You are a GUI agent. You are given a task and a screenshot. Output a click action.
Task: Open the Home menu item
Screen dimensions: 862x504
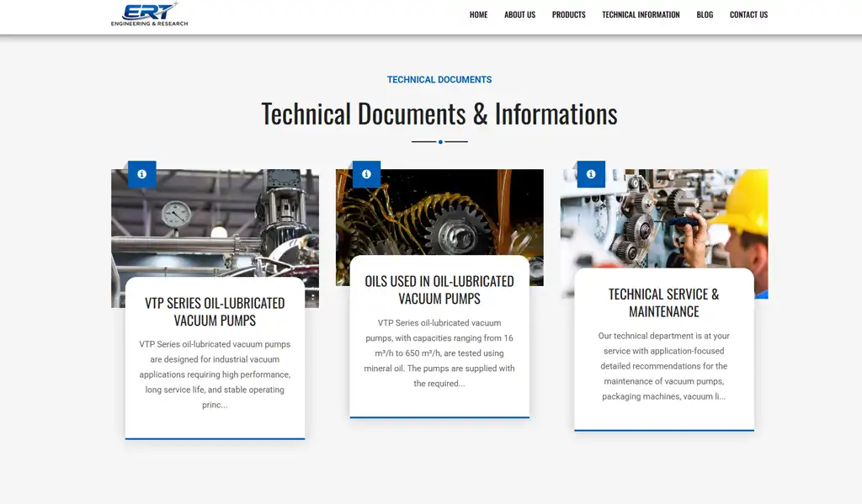tap(478, 15)
